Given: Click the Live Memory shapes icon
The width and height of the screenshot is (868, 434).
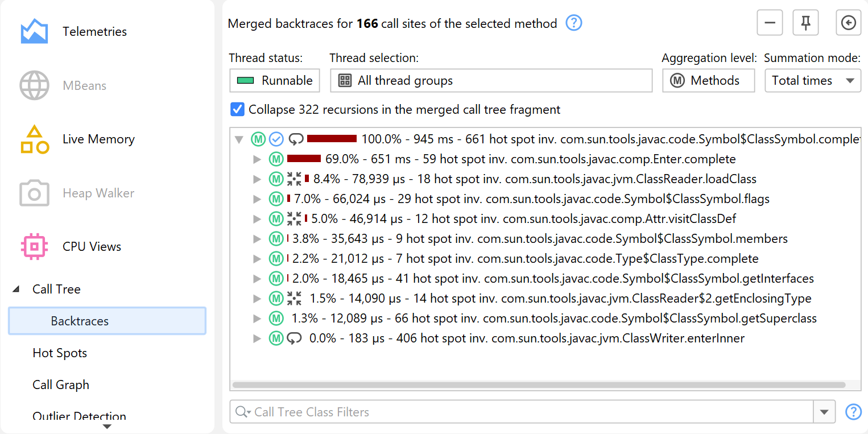Looking at the screenshot, I should click(34, 139).
